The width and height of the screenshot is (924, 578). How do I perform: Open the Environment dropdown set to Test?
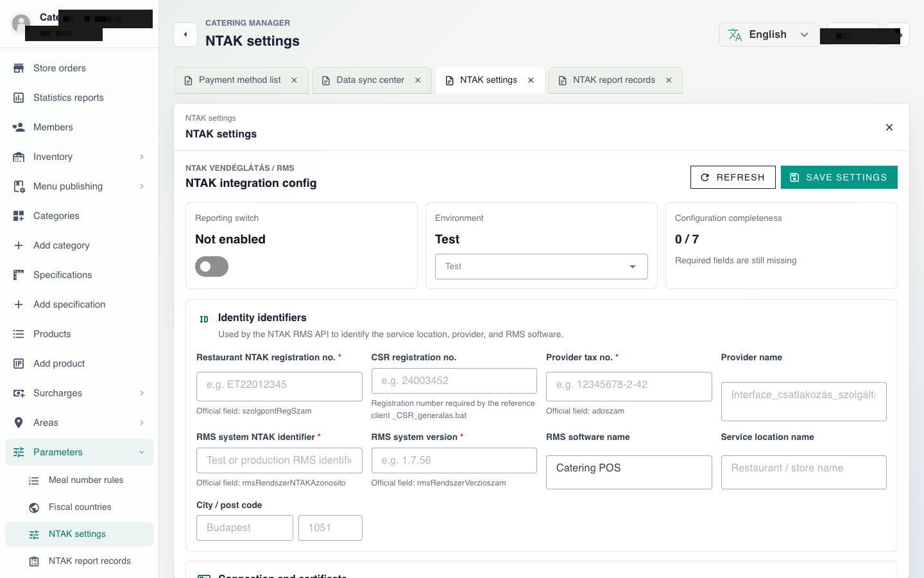tap(542, 267)
